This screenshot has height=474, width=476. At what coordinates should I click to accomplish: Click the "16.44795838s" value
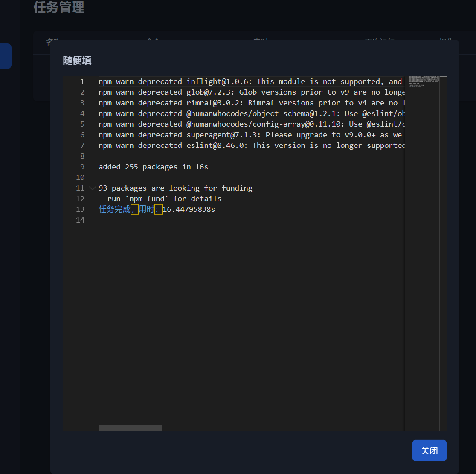(x=189, y=209)
